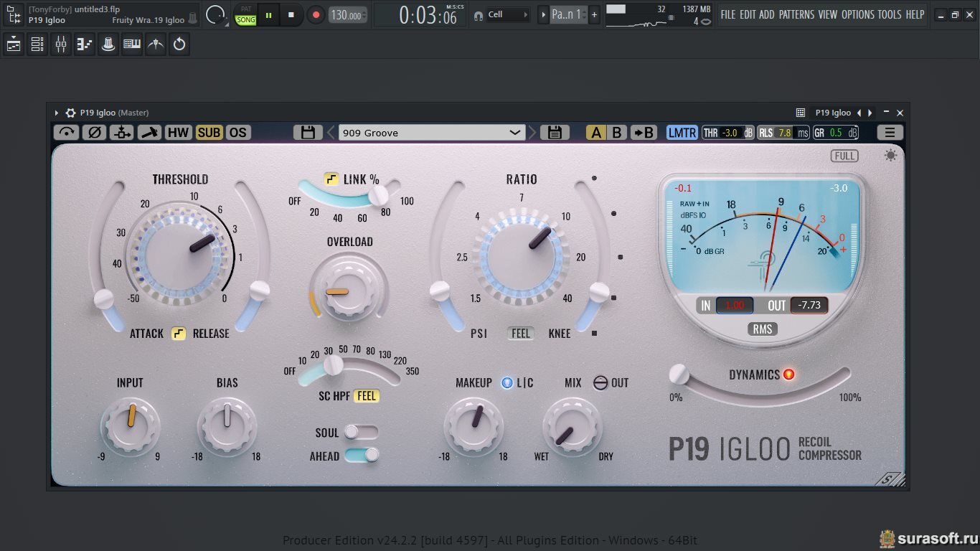Toggle the MIX OUT button
980x551 pixels.
pyautogui.click(x=600, y=383)
